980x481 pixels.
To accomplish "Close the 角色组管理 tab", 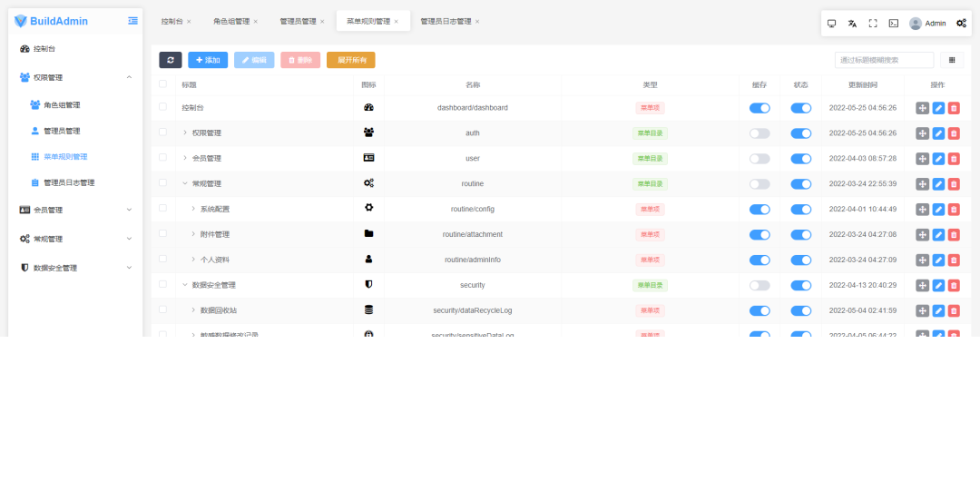I will pos(256,21).
